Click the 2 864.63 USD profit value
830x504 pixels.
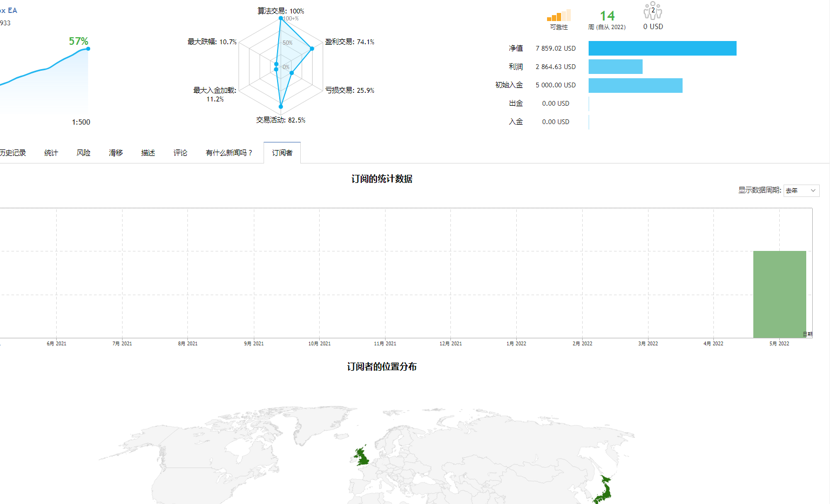[556, 67]
